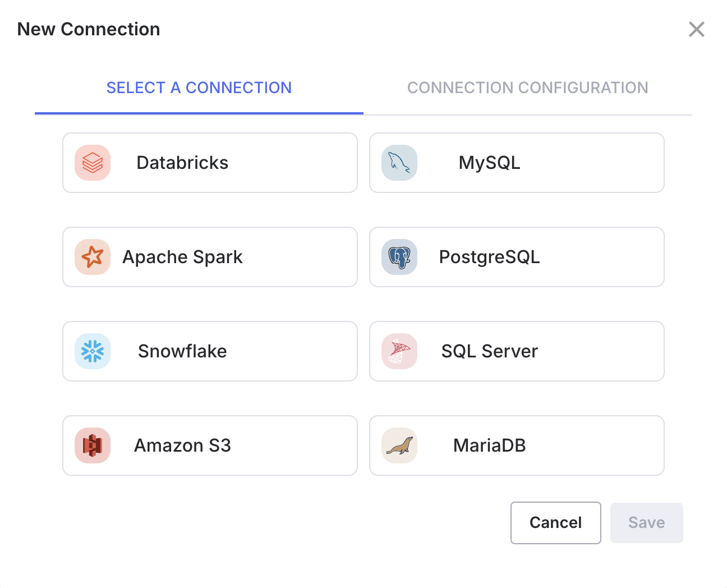Close the New Connection dialog
Image resolution: width=727 pixels, height=588 pixels.
point(697,29)
